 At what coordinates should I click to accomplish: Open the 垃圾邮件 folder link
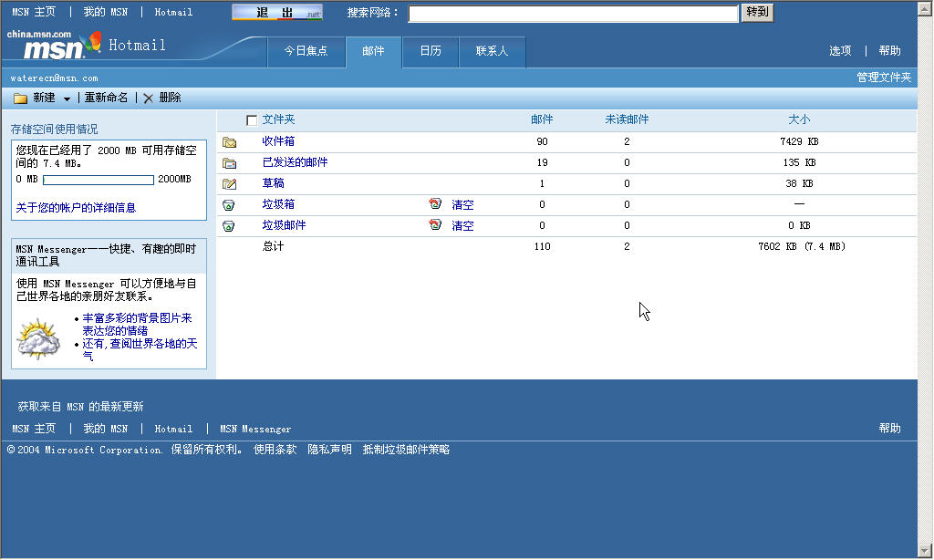click(284, 224)
